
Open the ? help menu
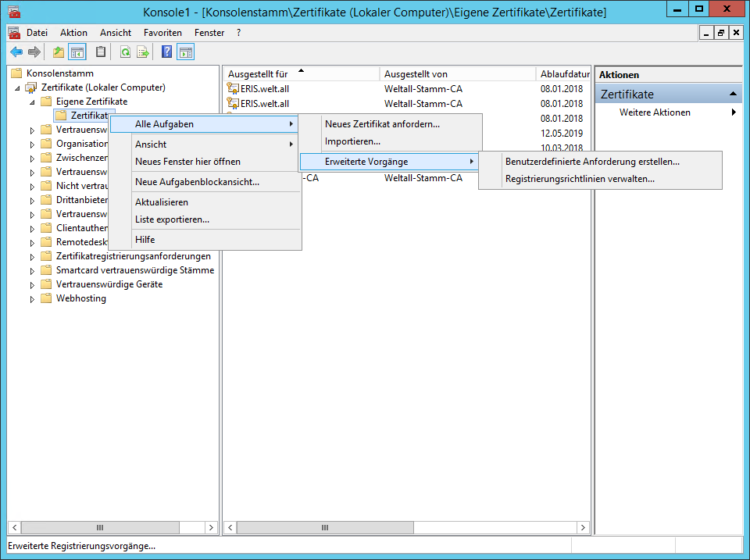click(239, 33)
